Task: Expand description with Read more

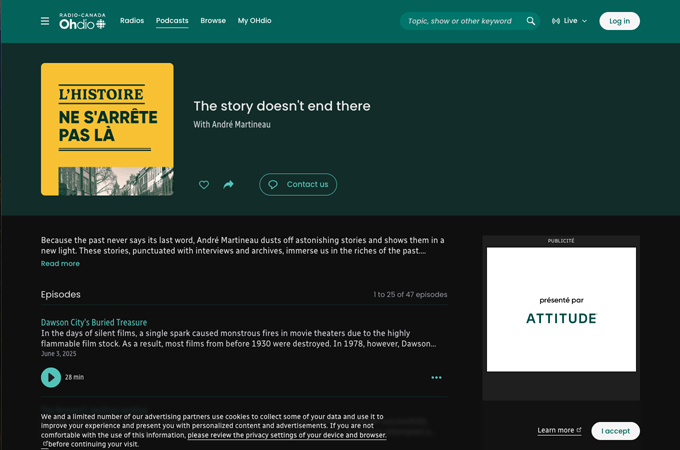Action: pyautogui.click(x=60, y=264)
